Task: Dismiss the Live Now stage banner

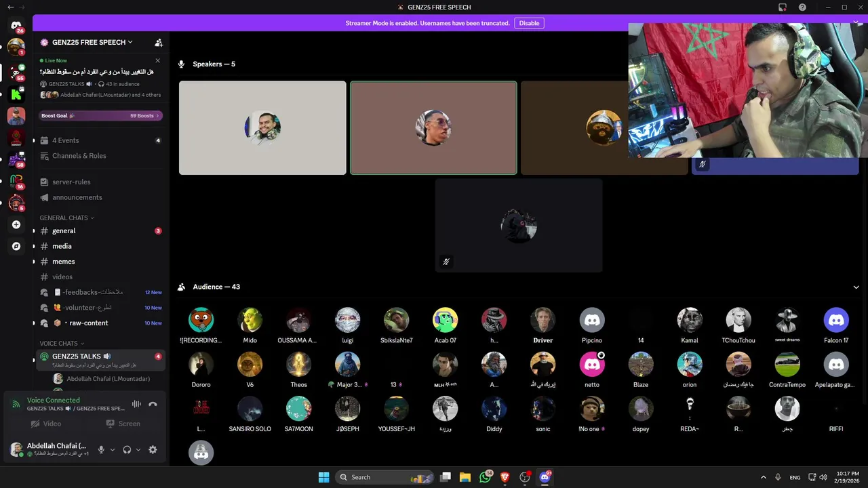Action: [x=158, y=60]
